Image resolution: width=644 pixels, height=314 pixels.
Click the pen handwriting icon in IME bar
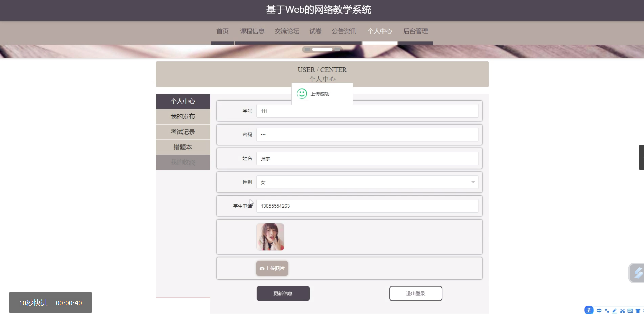(x=615, y=311)
